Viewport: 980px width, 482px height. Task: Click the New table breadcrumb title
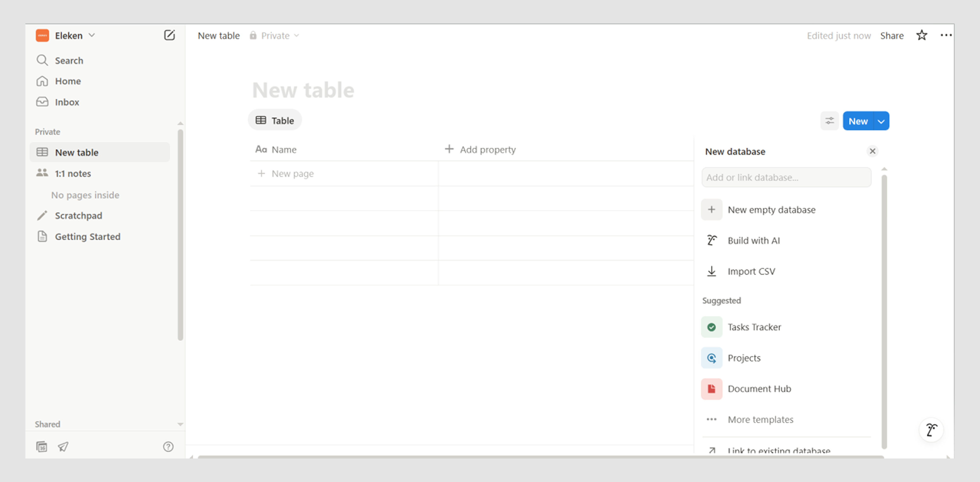tap(219, 35)
